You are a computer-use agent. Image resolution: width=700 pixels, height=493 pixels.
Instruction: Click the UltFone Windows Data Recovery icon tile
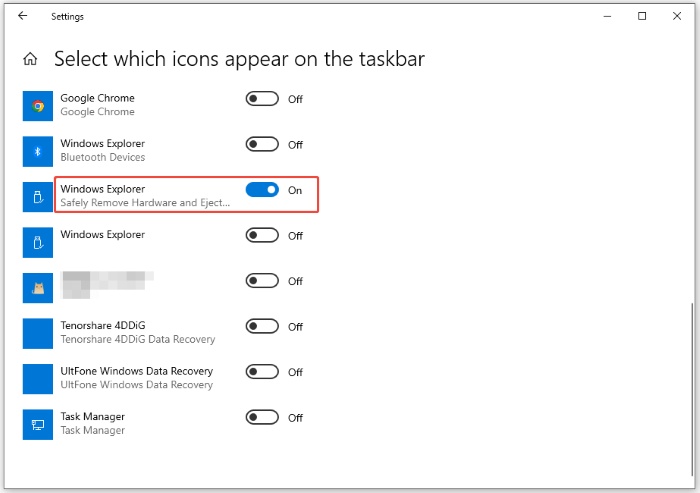pyautogui.click(x=38, y=379)
